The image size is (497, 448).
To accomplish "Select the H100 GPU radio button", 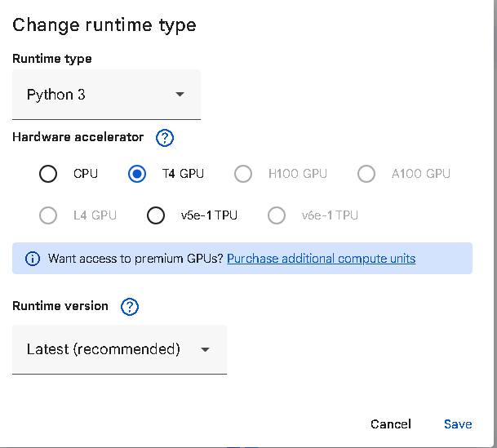I will pos(243,174).
